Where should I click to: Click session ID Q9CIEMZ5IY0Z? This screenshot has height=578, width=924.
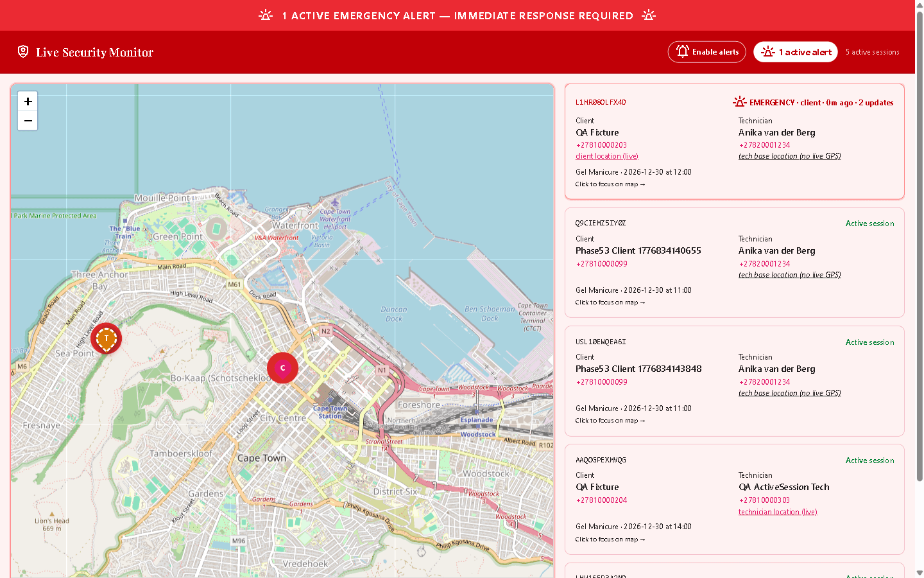pos(601,223)
